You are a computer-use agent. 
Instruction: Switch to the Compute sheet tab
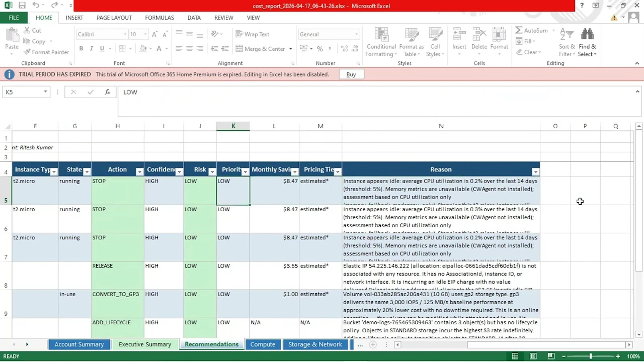(x=263, y=344)
